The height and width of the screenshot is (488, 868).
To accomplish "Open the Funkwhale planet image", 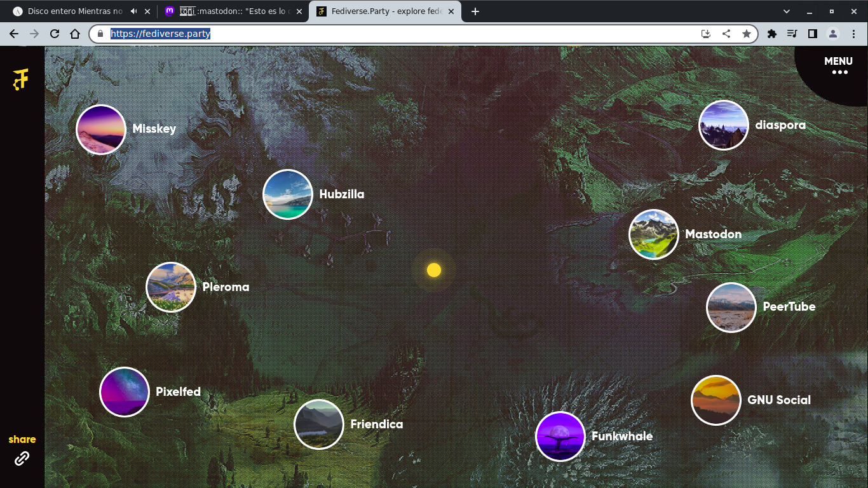I will coord(560,437).
